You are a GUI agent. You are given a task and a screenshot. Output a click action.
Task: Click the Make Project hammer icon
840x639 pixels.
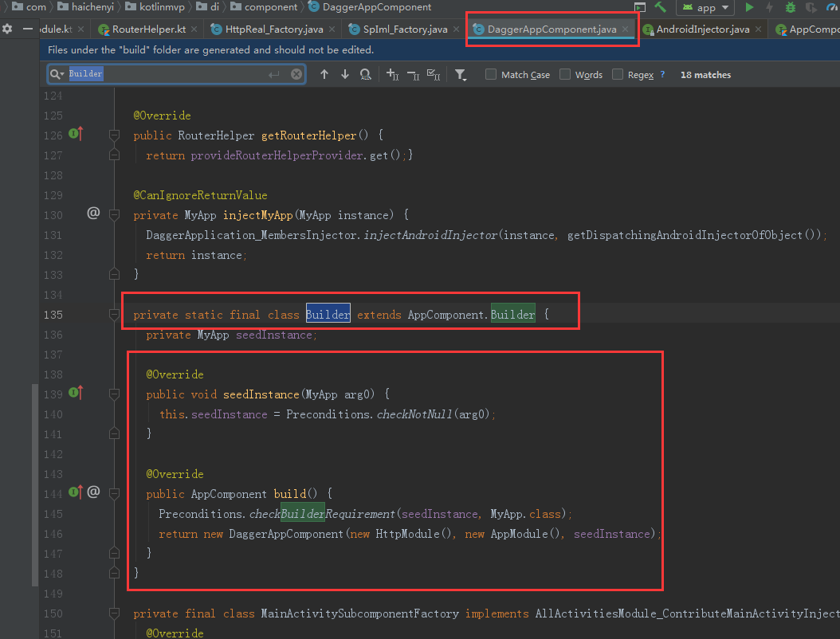click(660, 7)
